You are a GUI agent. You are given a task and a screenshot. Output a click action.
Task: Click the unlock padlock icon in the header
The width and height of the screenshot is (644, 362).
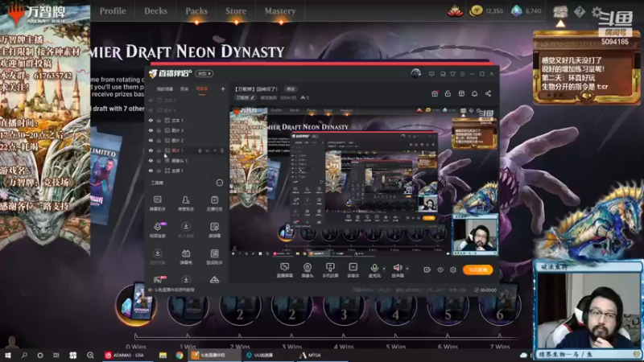tap(448, 93)
